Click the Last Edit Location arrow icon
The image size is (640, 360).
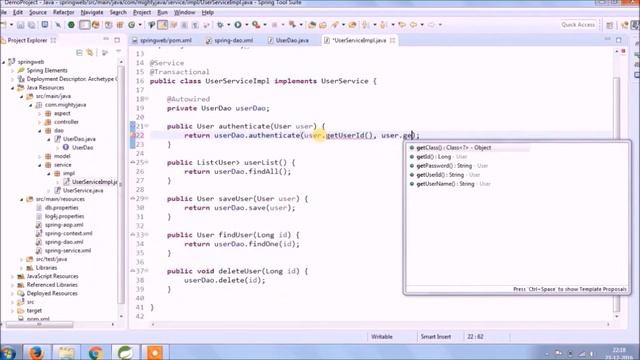click(x=402, y=25)
